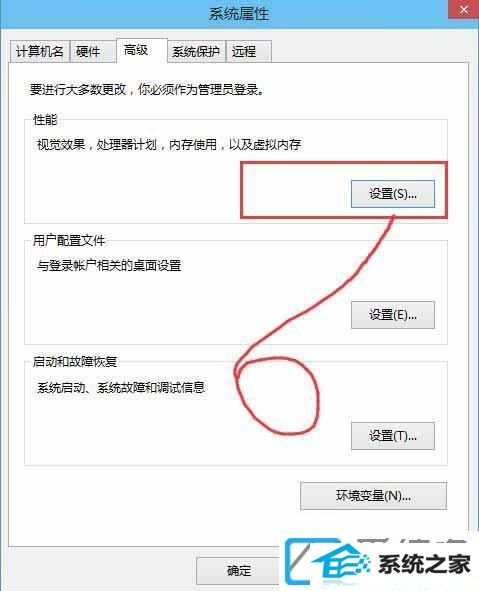Open the 远程 tab

248,51
